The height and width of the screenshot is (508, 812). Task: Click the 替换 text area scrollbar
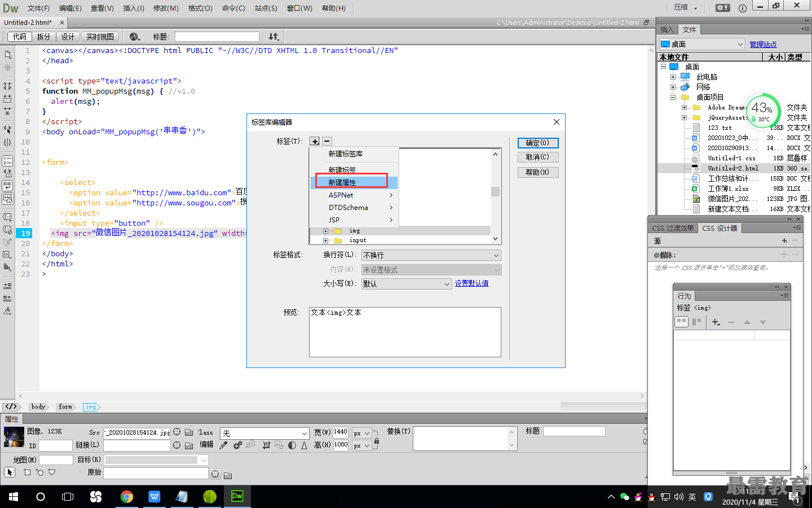click(511, 439)
